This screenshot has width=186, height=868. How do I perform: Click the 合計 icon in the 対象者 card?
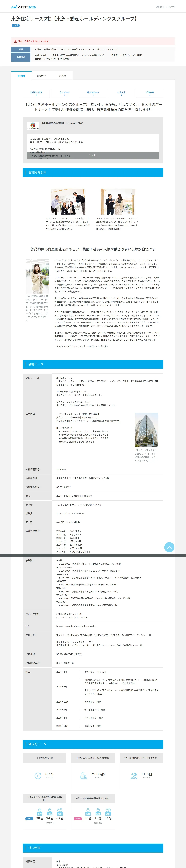60,812
